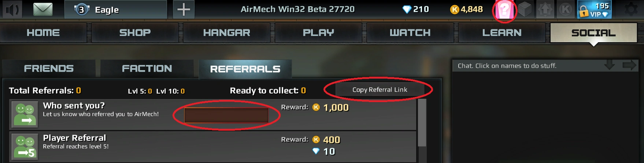Open the Eagle player profile box
This screenshot has width=644, height=163.
pos(116,10)
